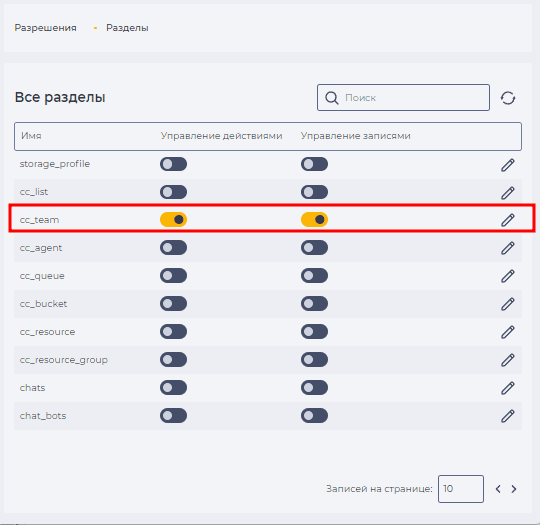
Task: Open the Разрешения breadcrumb link
Action: click(x=45, y=28)
